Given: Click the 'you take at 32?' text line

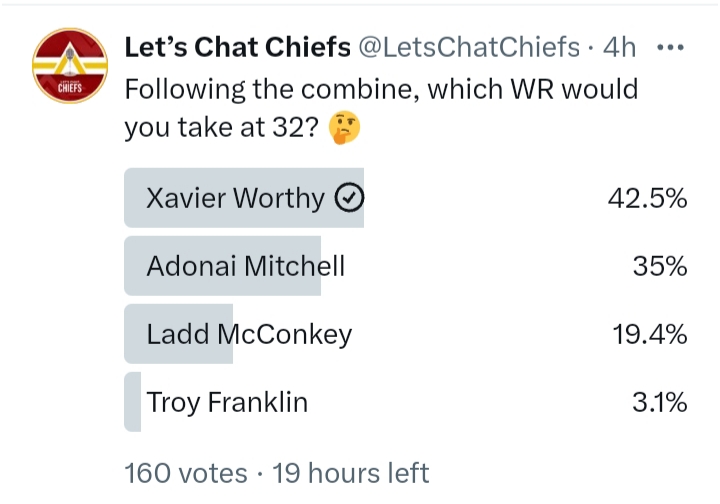Looking at the screenshot, I should (x=221, y=127).
